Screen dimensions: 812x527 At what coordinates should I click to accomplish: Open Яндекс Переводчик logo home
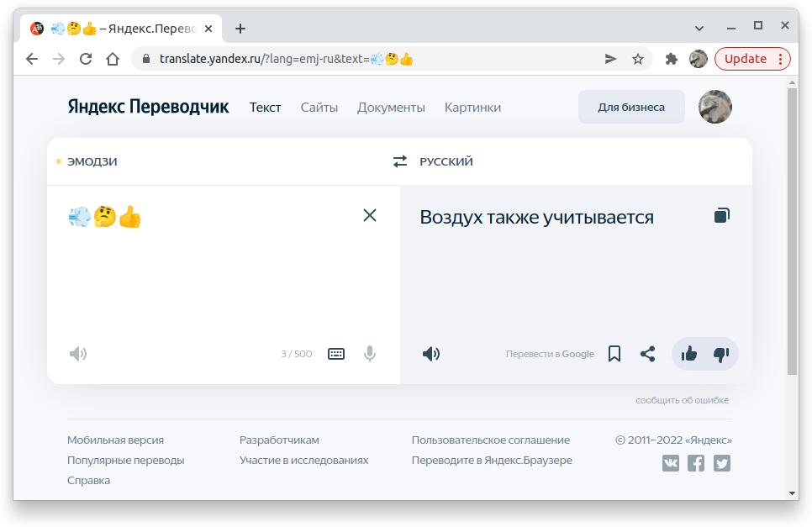click(148, 107)
